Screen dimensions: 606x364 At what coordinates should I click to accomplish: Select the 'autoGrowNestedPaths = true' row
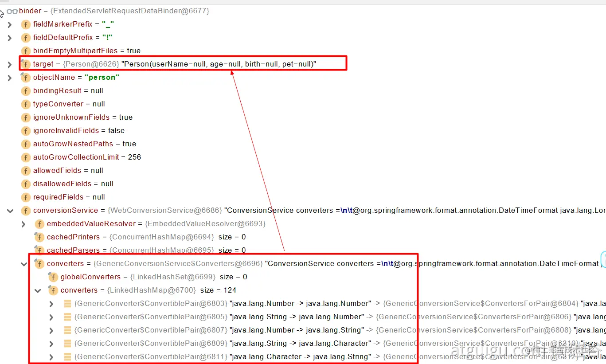coord(85,144)
